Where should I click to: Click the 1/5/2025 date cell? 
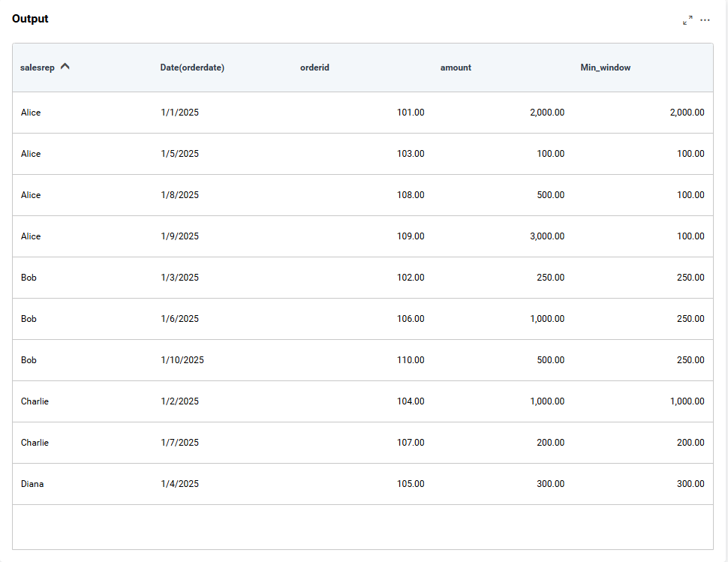point(179,154)
